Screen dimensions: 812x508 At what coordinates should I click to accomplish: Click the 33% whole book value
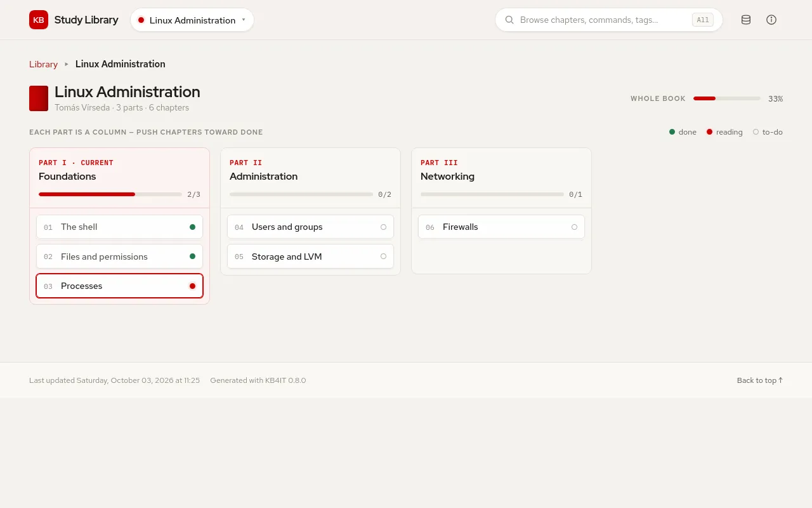(775, 99)
